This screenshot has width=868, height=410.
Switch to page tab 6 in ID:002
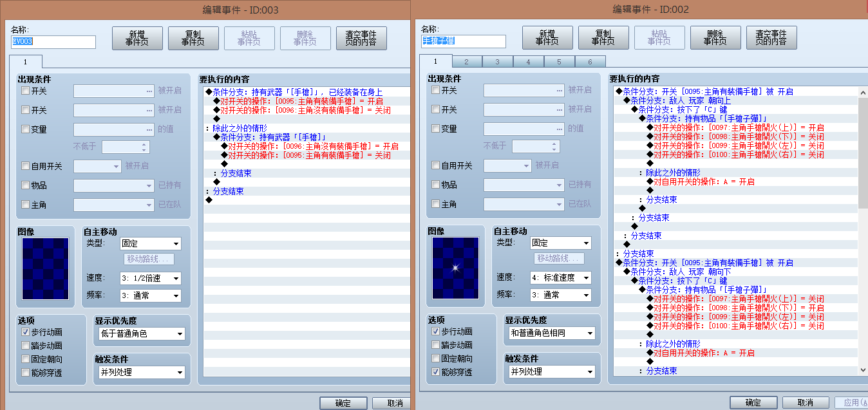point(590,62)
